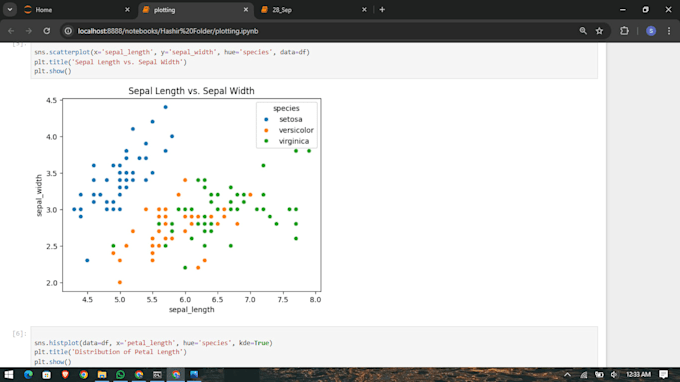Close the Home tab
Screen dimensions: 680x382
coord(127,10)
